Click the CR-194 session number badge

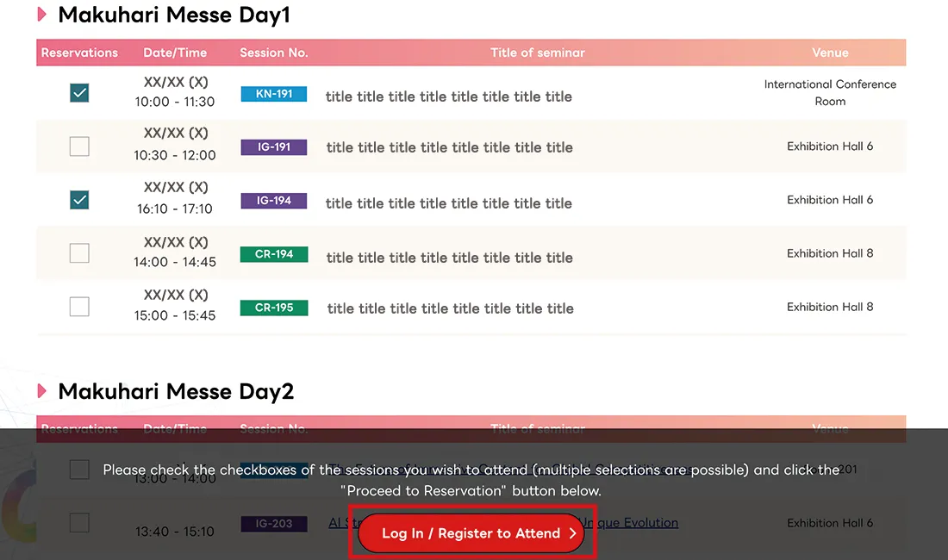[273, 253]
